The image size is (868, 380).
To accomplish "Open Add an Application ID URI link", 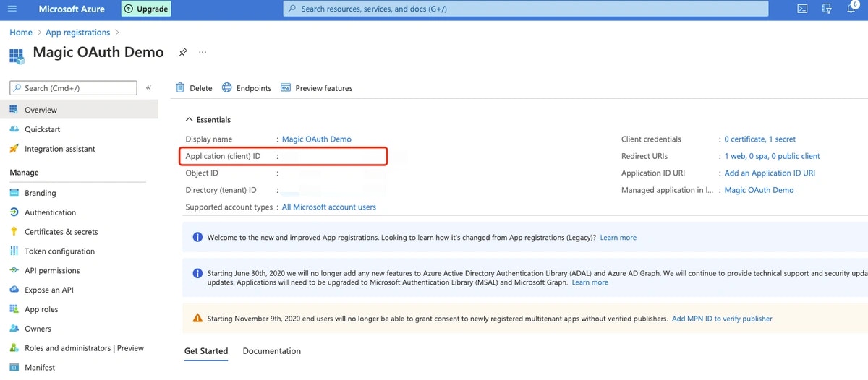I will click(x=770, y=173).
